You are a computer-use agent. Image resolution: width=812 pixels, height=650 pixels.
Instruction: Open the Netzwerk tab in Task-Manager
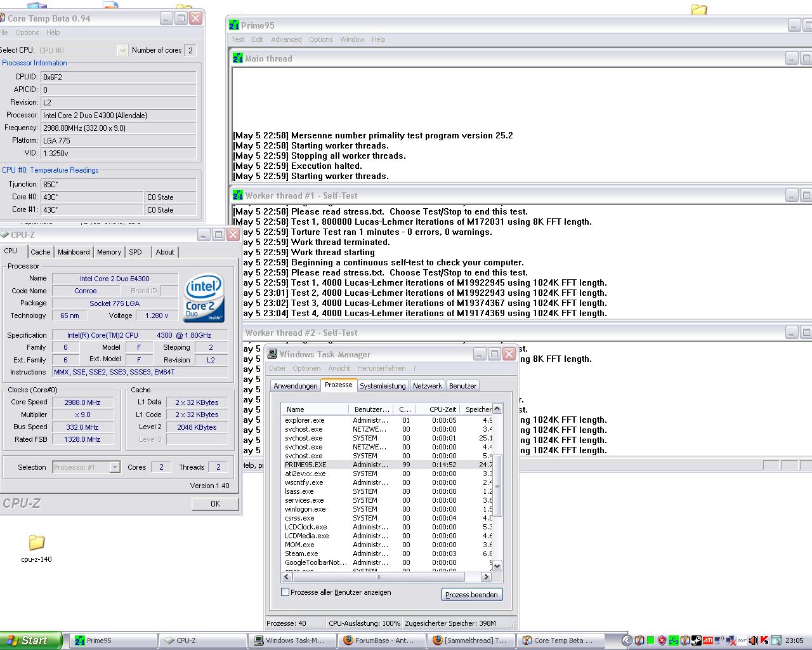tap(428, 386)
